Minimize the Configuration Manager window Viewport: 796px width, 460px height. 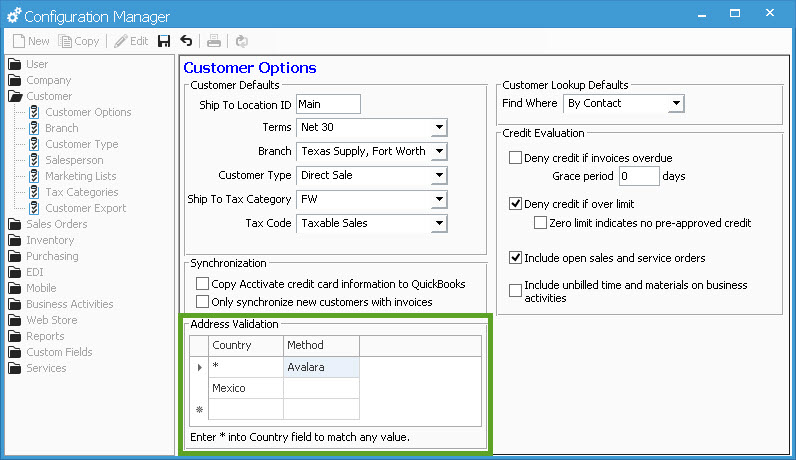(702, 14)
